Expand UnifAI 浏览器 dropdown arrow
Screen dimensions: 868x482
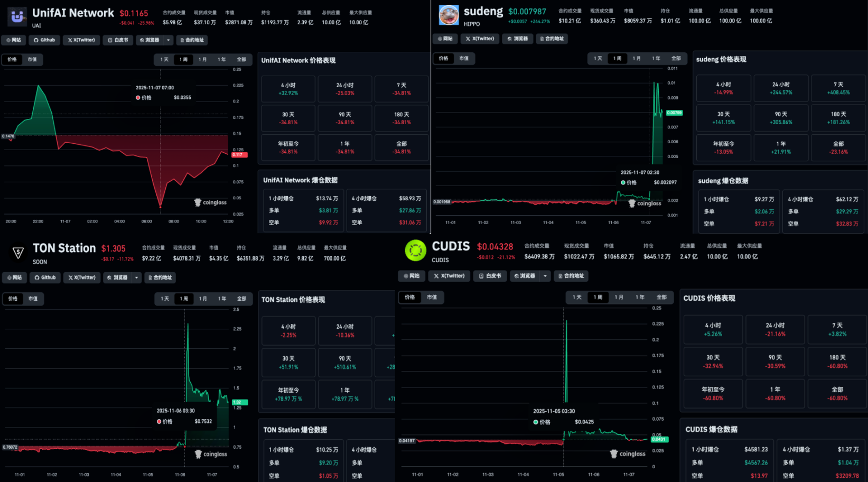pyautogui.click(x=169, y=40)
